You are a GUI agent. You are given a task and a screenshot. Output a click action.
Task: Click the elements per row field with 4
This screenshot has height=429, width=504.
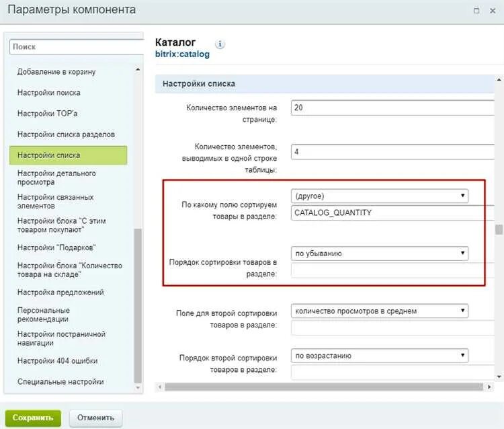392,151
